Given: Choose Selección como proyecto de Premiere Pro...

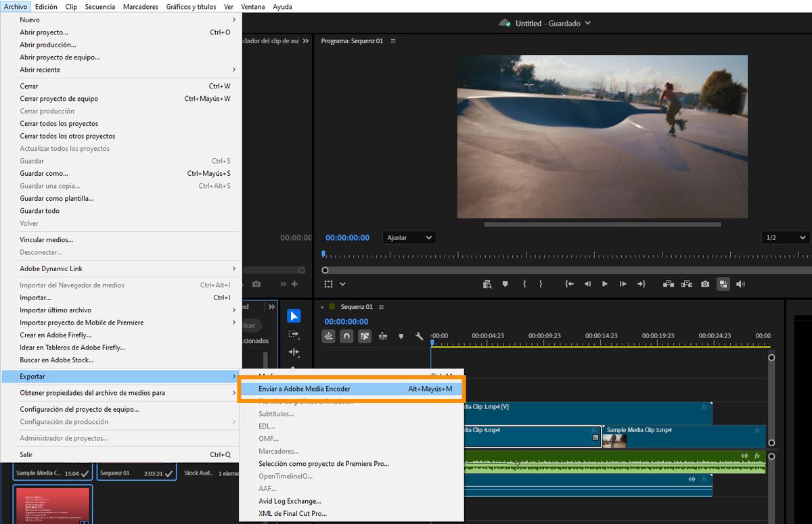Looking at the screenshot, I should tap(351, 464).
